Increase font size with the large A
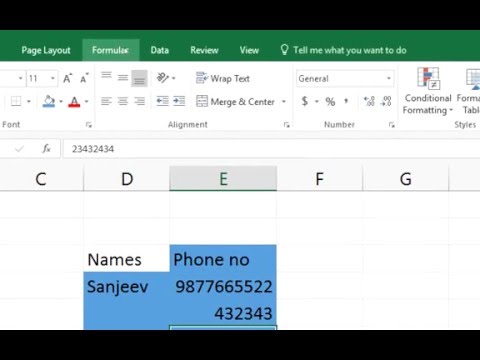 pos(67,79)
